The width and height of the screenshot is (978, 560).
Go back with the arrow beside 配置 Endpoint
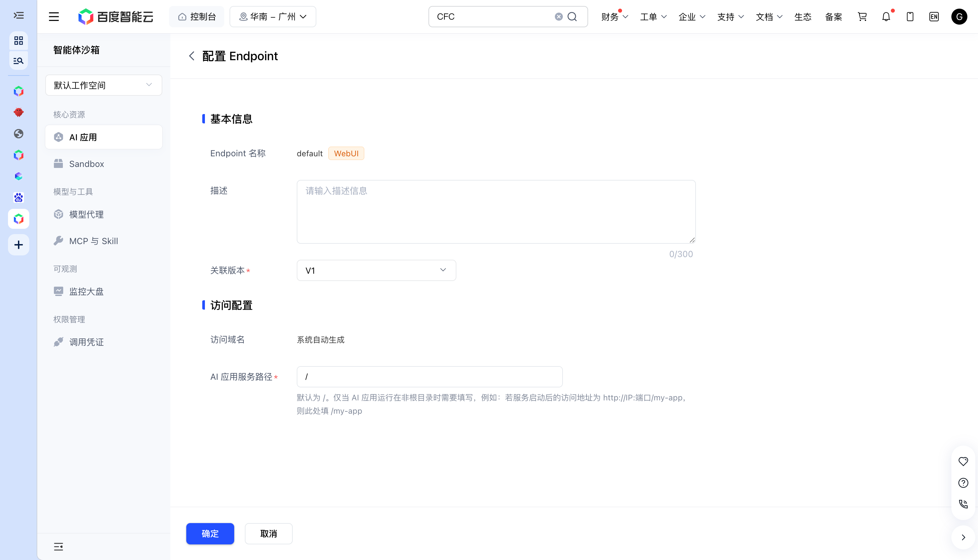click(x=192, y=56)
